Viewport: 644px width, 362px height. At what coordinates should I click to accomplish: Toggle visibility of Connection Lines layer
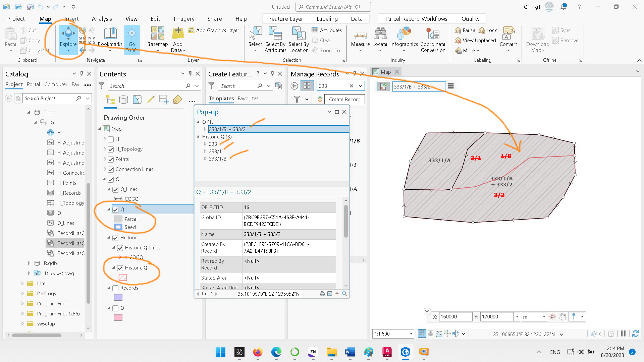click(x=111, y=169)
